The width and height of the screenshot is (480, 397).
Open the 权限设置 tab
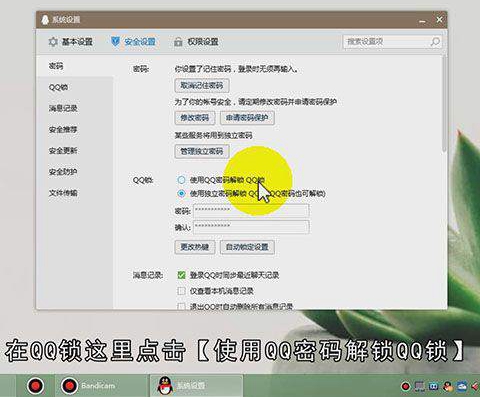pyautogui.click(x=196, y=42)
